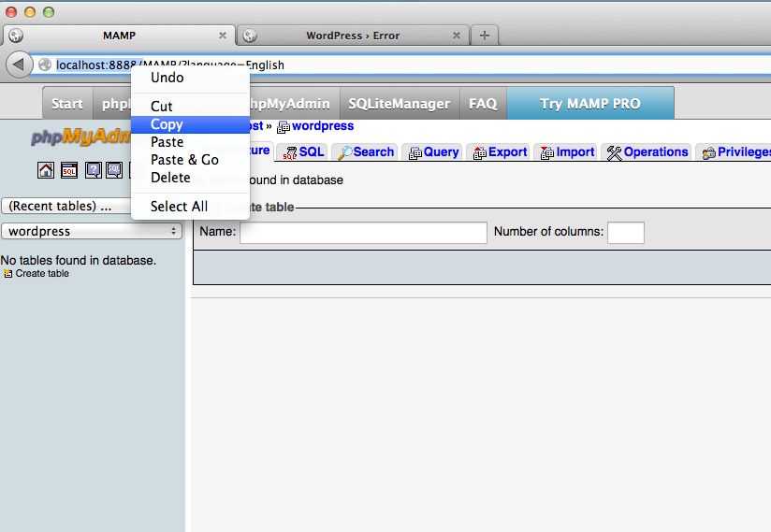Viewport: 771px width, 532px height.
Task: Open the Import tab label
Action: click(575, 152)
